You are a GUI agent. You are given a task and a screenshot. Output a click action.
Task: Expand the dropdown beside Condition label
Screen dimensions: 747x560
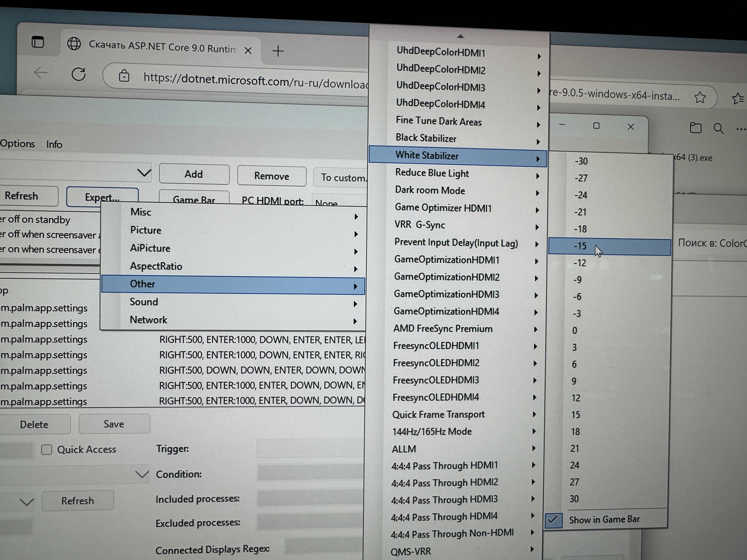click(142, 474)
